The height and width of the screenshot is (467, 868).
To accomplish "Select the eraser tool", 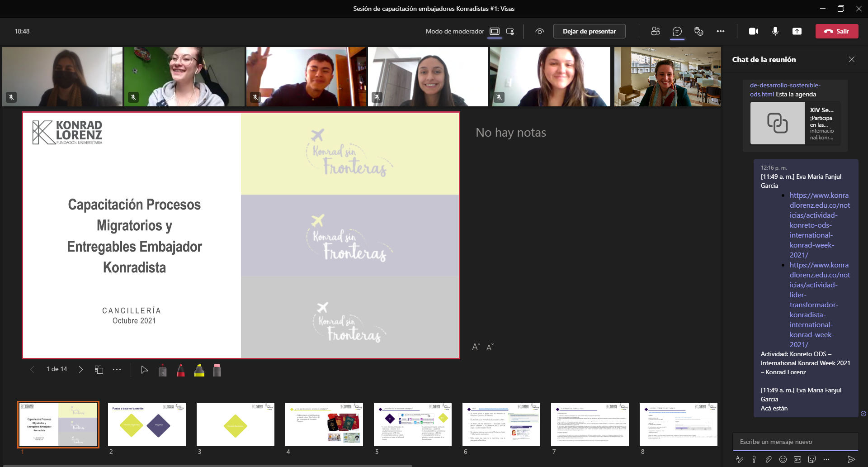I will [217, 370].
